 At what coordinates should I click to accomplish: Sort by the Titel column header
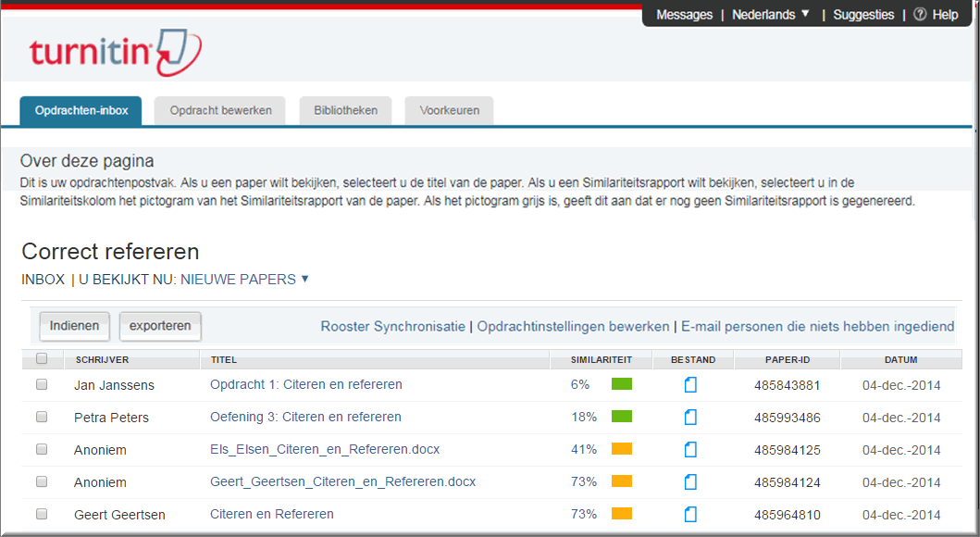(x=224, y=360)
